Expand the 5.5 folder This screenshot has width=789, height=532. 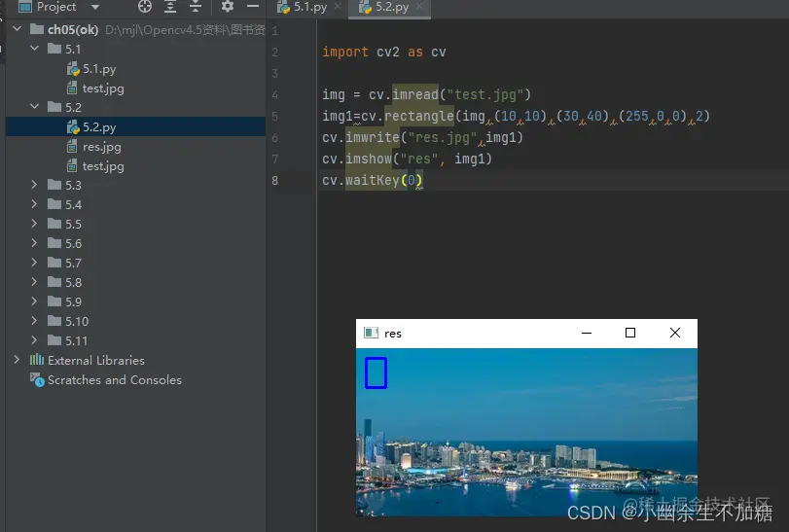pos(34,224)
